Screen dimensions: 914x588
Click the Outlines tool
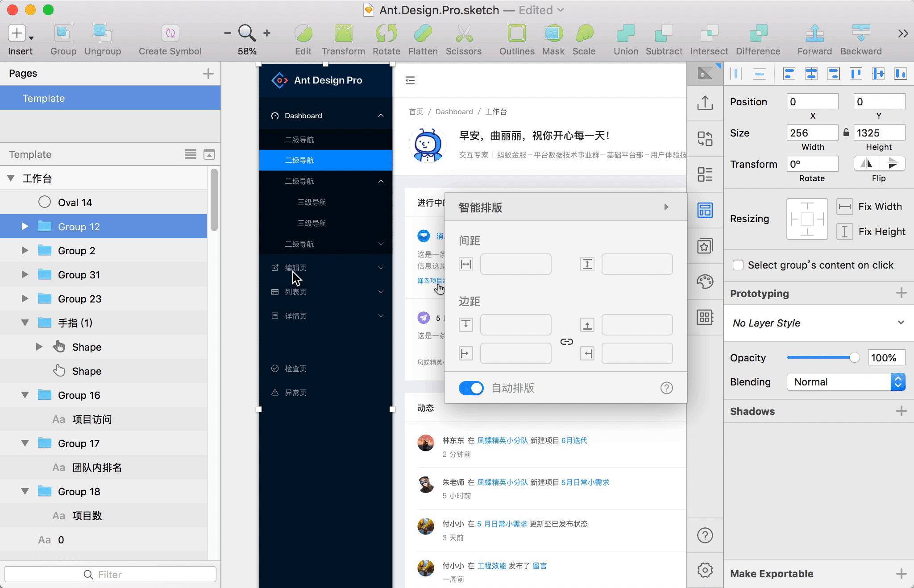tap(517, 33)
